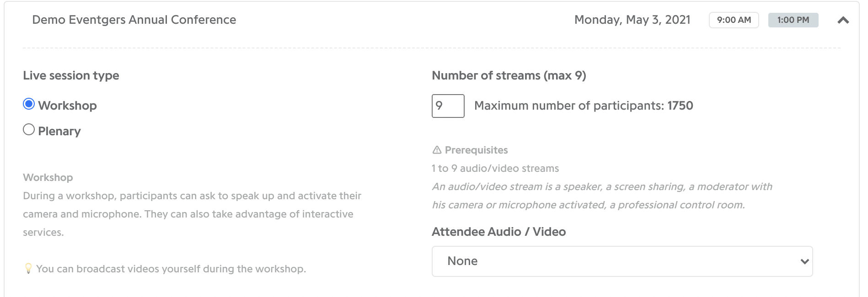The width and height of the screenshot is (868, 297).
Task: Click the Plenary option label
Action: coord(59,131)
